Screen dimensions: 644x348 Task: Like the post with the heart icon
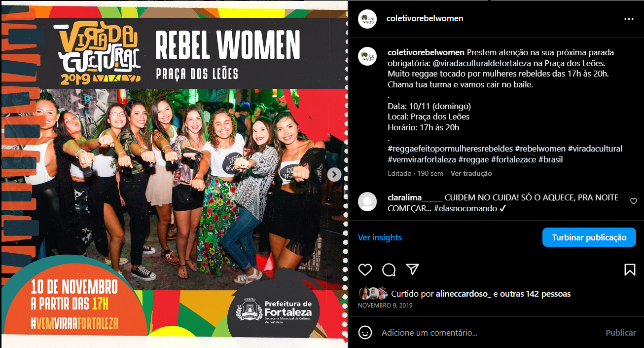365,270
